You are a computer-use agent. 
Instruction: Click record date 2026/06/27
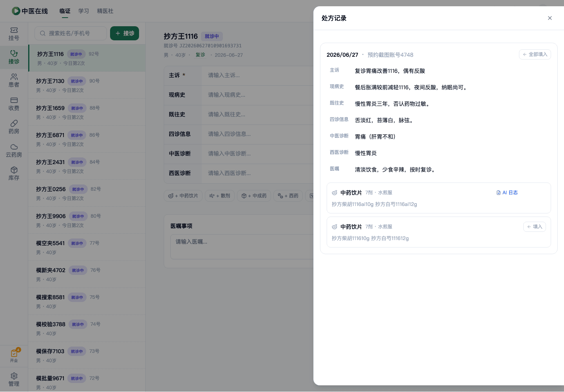[x=342, y=55]
